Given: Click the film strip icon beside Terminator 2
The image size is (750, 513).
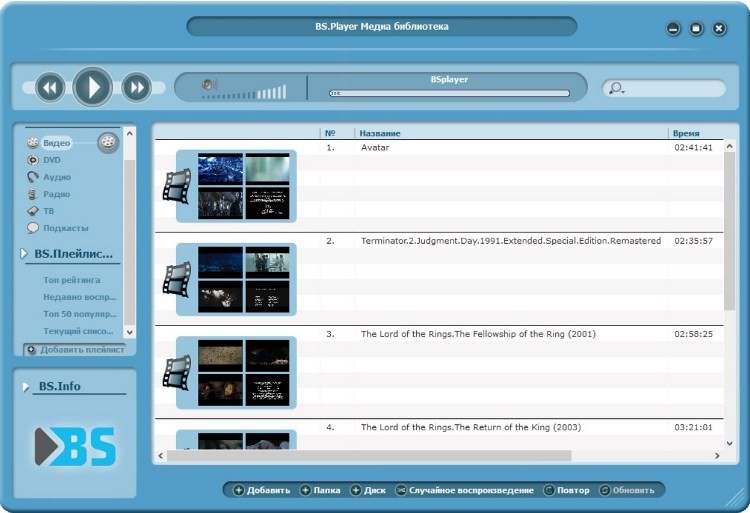Looking at the screenshot, I should (x=177, y=279).
